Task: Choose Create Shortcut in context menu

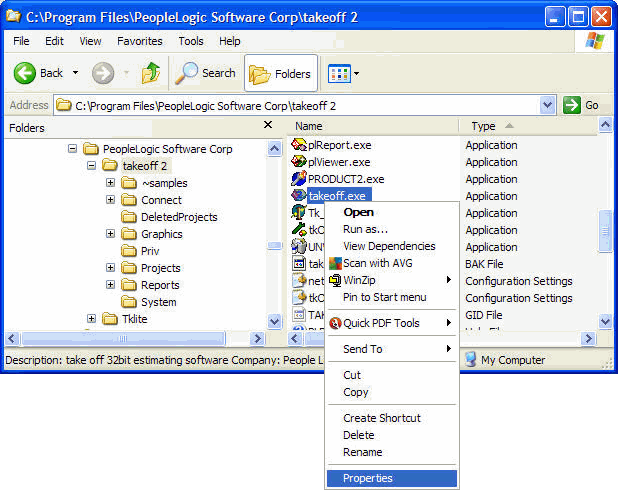Action: [x=392, y=418]
